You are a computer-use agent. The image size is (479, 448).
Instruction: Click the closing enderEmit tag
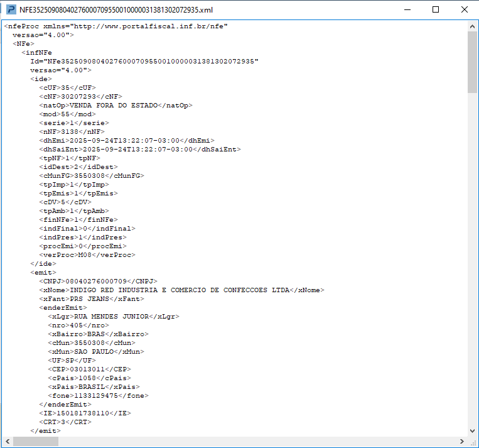(x=65, y=405)
